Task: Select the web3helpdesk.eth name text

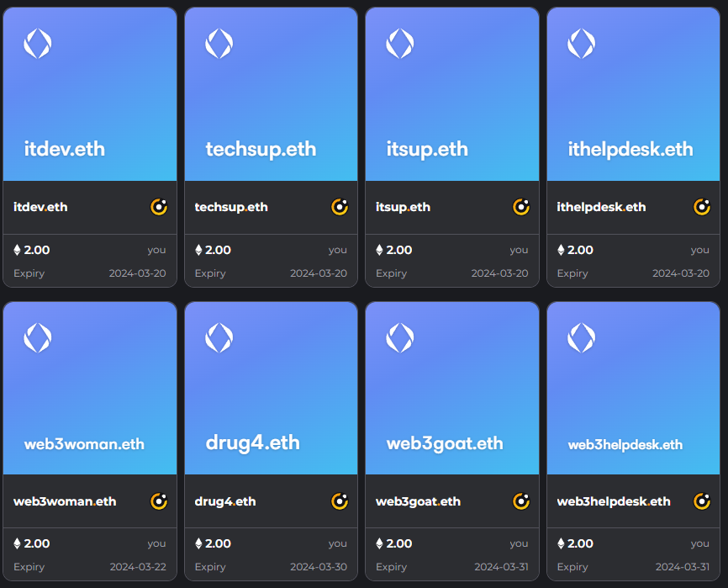Action: [x=603, y=501]
